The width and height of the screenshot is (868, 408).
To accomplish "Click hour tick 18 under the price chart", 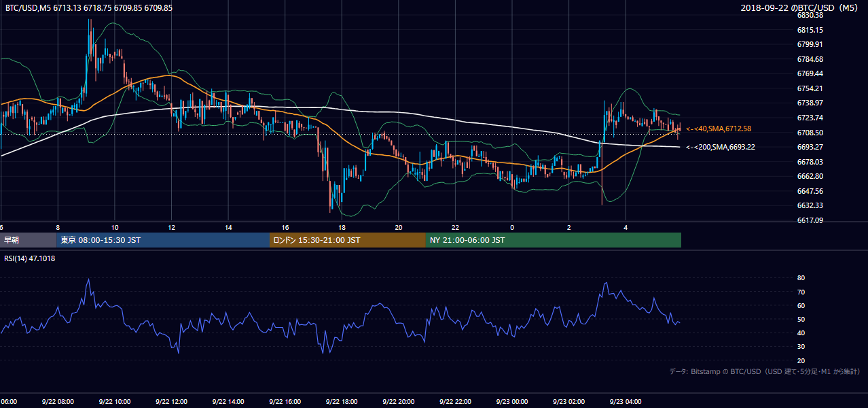I will [342, 228].
